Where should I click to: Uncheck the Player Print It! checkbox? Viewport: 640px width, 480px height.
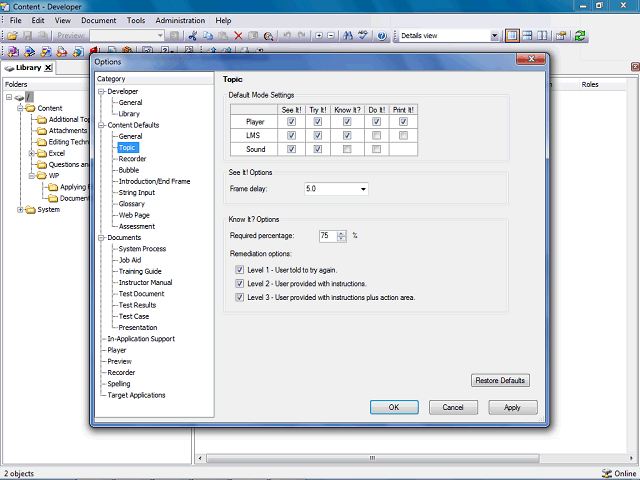[x=403, y=122]
